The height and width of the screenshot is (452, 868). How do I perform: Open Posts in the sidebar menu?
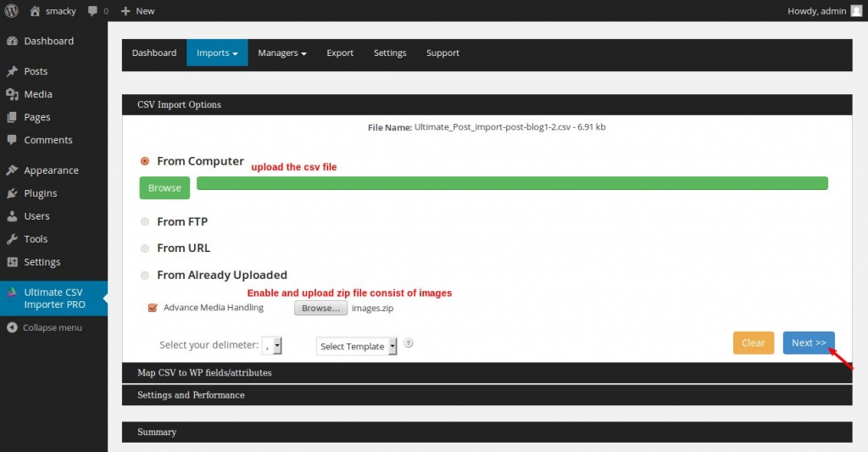pos(36,71)
